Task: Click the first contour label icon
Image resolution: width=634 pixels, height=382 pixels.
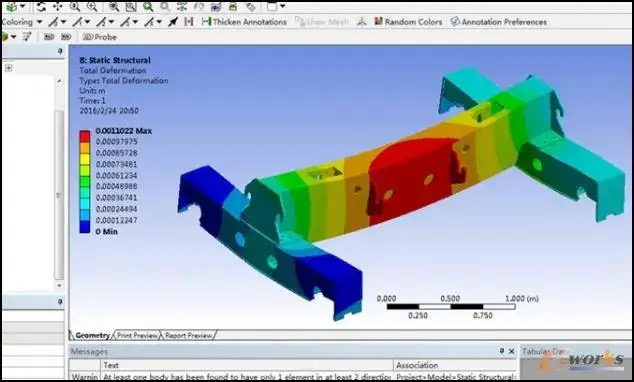Action: [49, 37]
